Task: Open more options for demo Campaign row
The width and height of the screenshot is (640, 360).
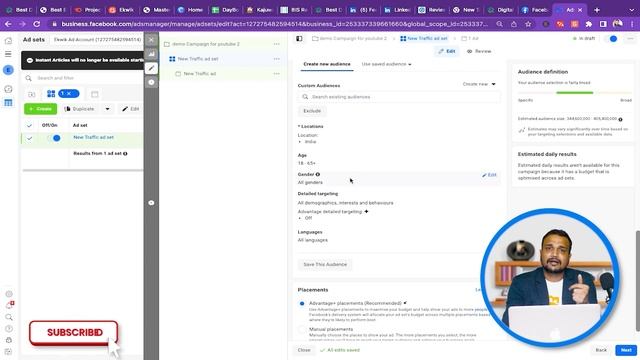Action: point(277,44)
